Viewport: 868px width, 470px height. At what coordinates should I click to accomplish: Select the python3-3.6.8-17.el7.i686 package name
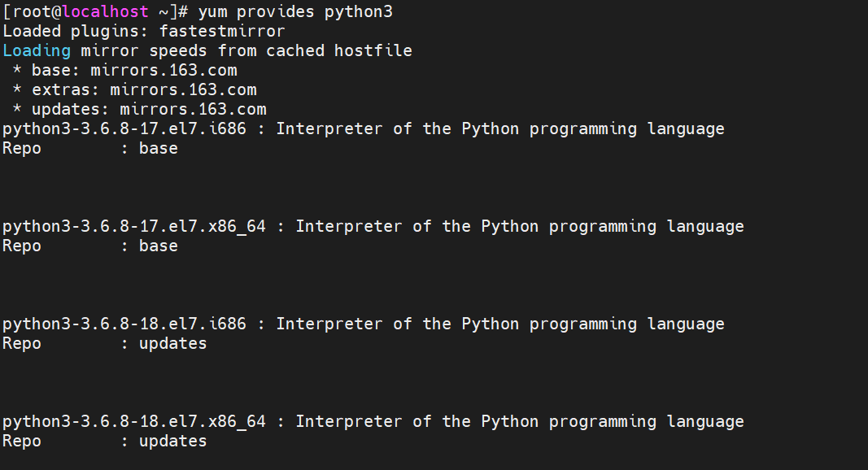pyautogui.click(x=124, y=129)
